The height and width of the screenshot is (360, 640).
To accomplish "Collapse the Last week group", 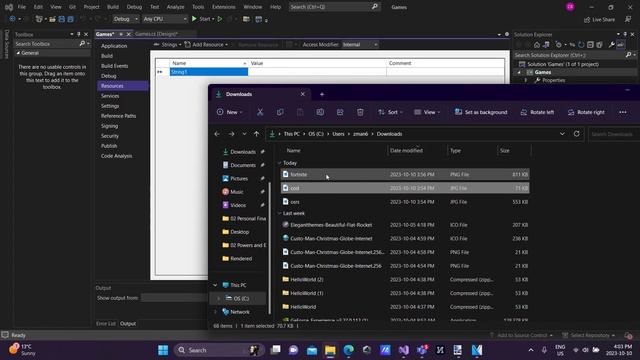I will point(280,213).
